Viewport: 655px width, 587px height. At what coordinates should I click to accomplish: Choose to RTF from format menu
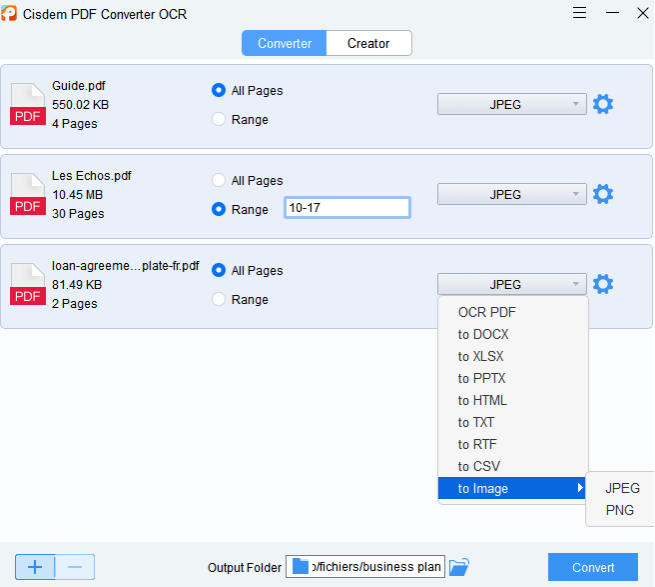coord(513,445)
